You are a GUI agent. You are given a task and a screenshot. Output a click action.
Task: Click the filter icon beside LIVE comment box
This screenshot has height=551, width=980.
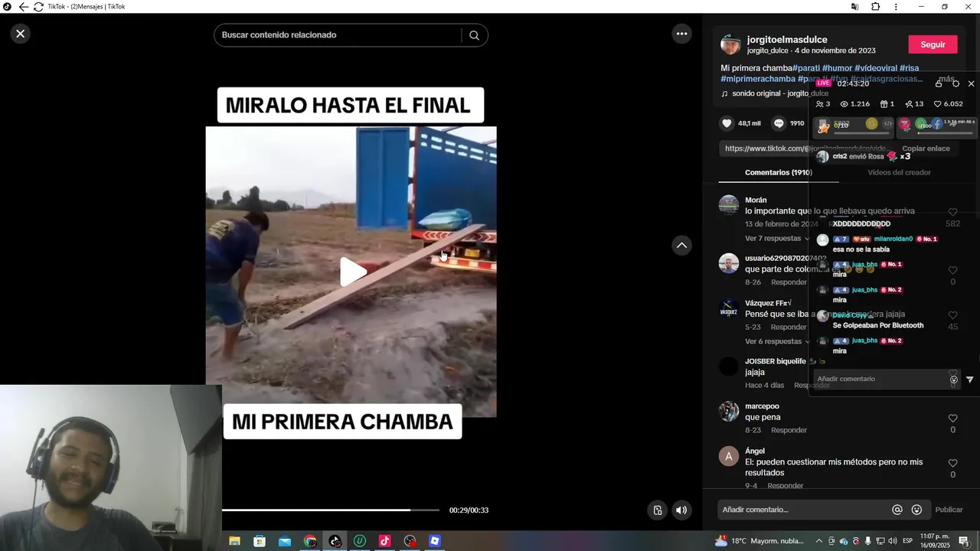click(x=969, y=380)
